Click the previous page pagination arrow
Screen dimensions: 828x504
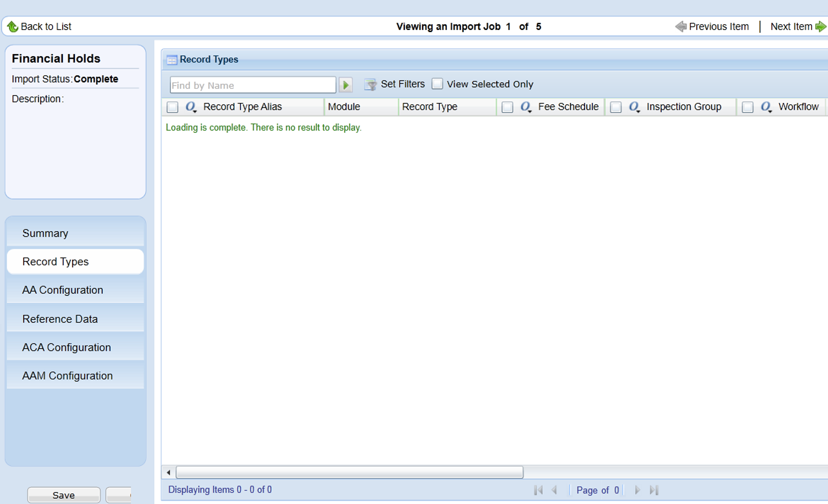pos(555,490)
